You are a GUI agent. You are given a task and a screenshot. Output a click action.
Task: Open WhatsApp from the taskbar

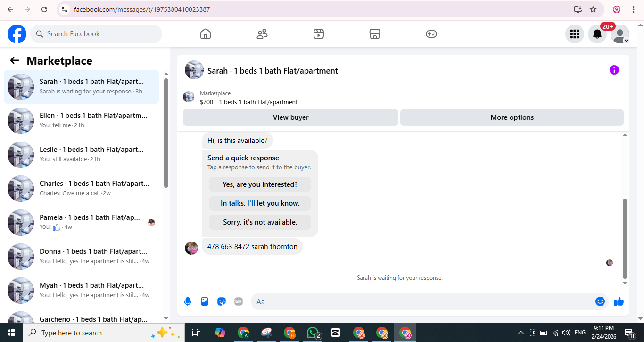coord(313,333)
